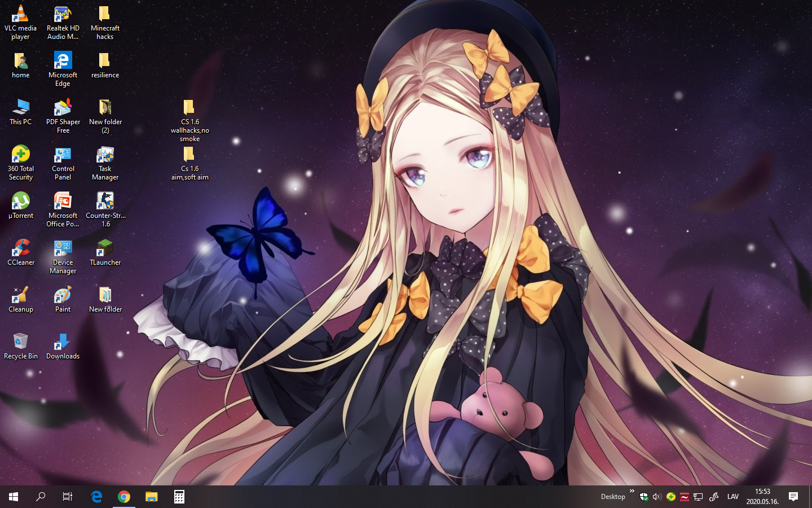Open the Windows Start menu
The height and width of the screenshot is (508, 812).
pyautogui.click(x=14, y=497)
